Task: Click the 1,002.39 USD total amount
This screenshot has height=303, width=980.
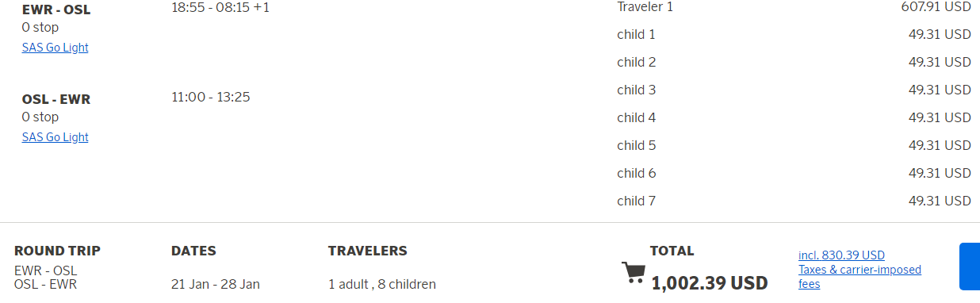Action: click(x=710, y=283)
